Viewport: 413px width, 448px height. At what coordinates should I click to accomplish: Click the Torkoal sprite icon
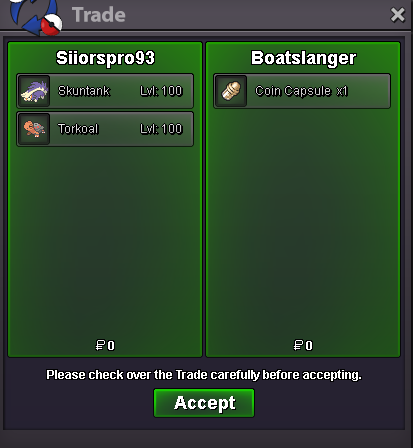pos(34,129)
